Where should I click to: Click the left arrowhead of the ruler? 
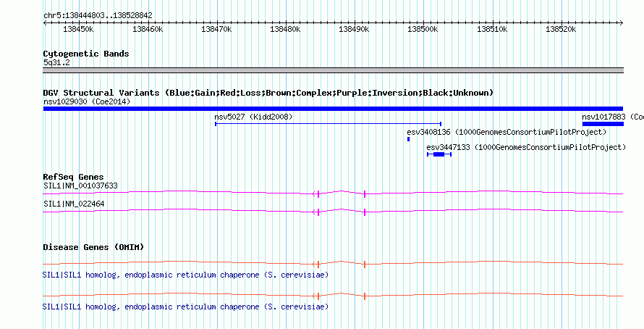click(x=45, y=23)
